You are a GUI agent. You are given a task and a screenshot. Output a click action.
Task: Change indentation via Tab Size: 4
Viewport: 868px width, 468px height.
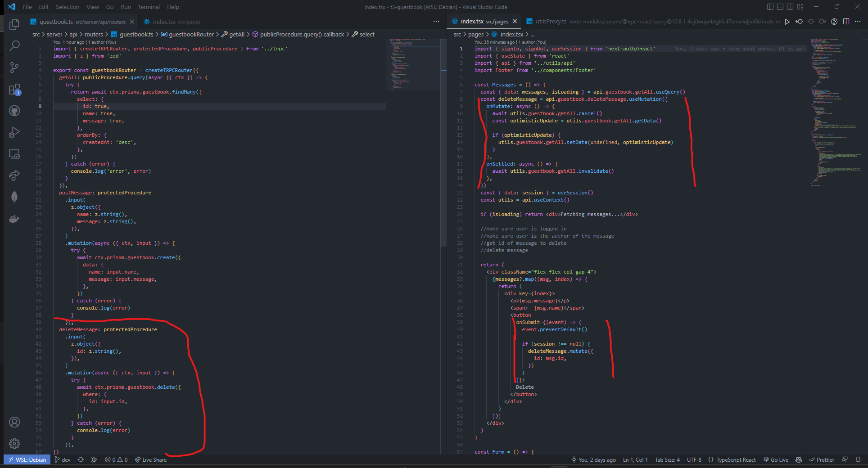coord(667,460)
